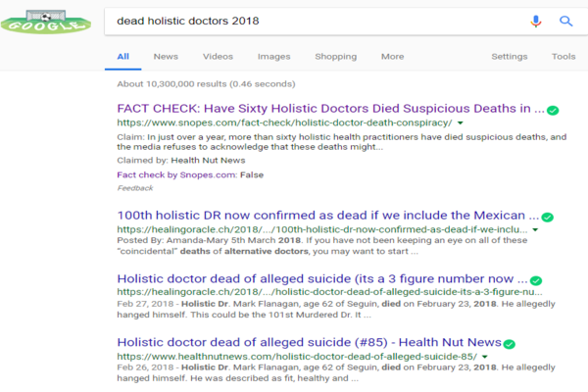Viewport: 588px width, 392px height.
Task: Click snippet 'Claim: In just over a year'
Action: pos(342,142)
